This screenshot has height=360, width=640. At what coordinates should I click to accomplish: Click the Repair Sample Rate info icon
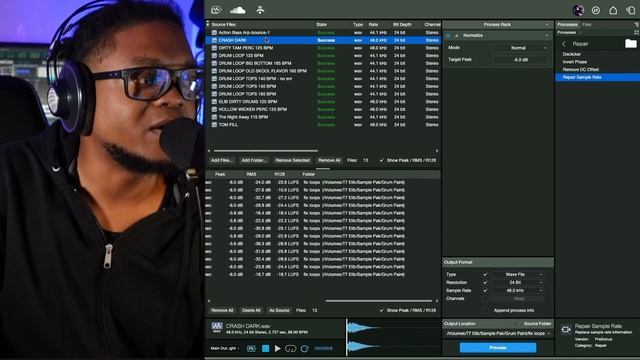[x=566, y=329]
